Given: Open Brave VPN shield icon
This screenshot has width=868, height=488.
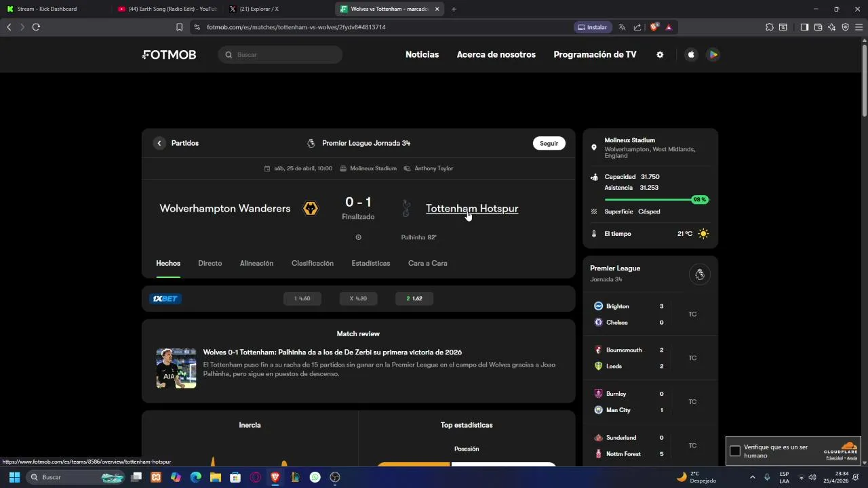Looking at the screenshot, I should click(845, 27).
